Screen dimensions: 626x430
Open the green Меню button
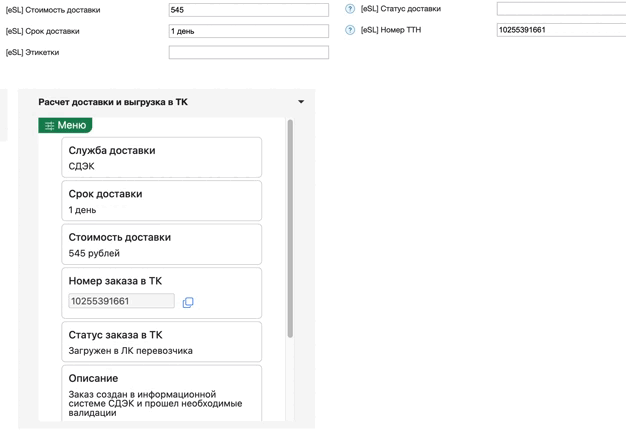65,125
